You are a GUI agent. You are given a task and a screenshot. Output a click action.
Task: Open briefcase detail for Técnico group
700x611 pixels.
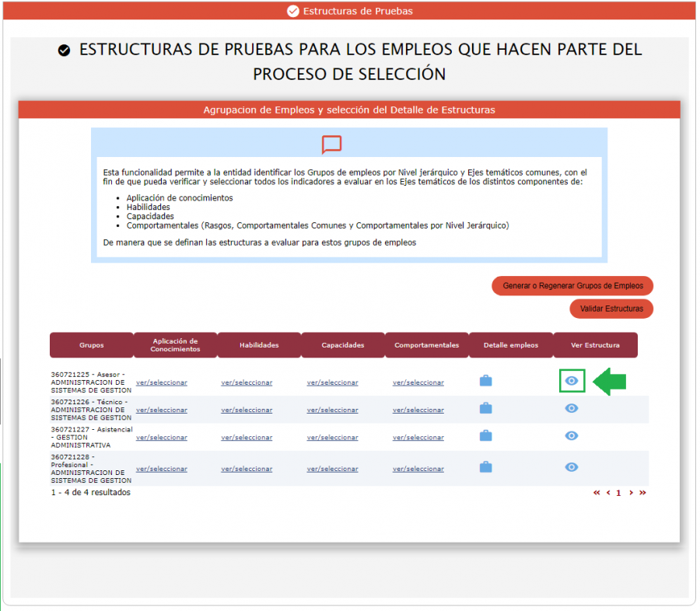486,408
